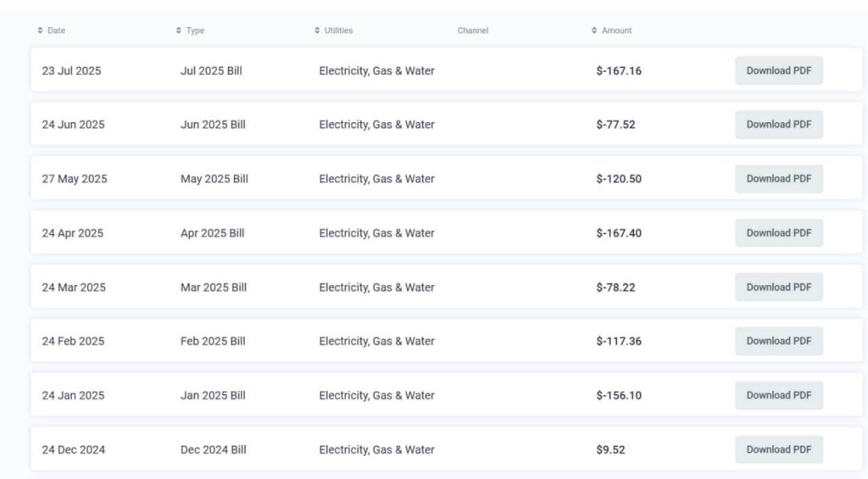868x479 pixels.
Task: Select the 24 Feb 2025 date cell
Action: click(73, 341)
